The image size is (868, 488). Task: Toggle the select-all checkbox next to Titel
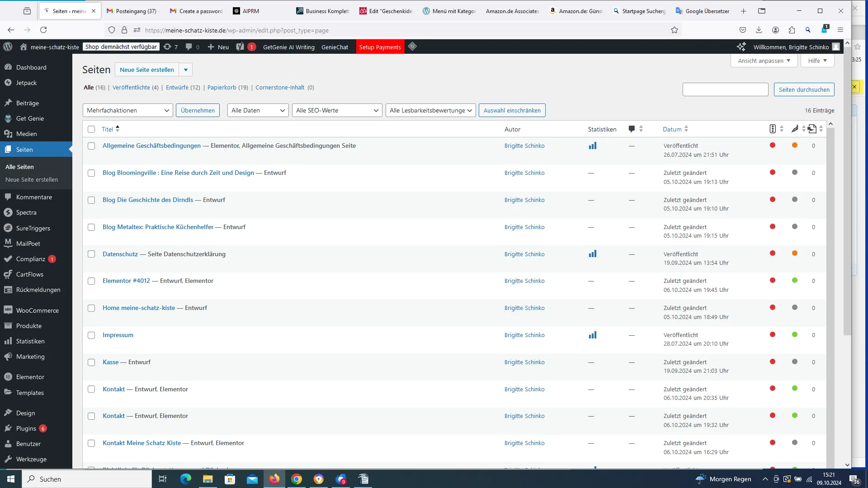click(91, 129)
